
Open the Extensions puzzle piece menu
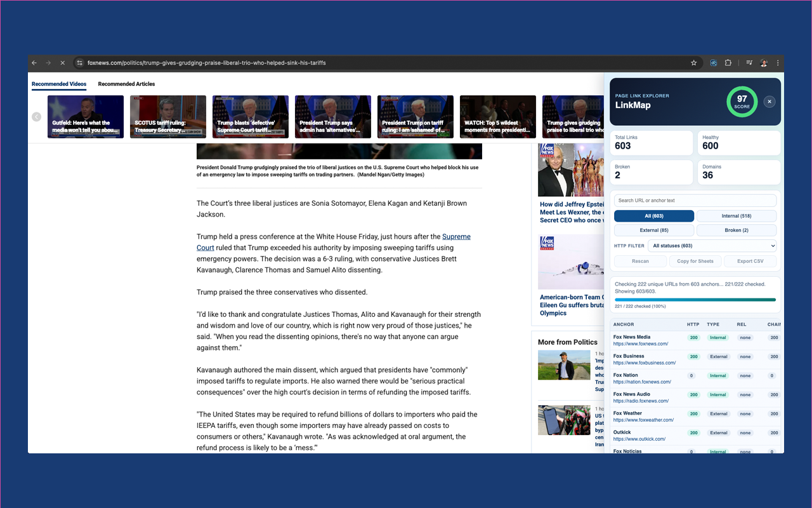[728, 63]
